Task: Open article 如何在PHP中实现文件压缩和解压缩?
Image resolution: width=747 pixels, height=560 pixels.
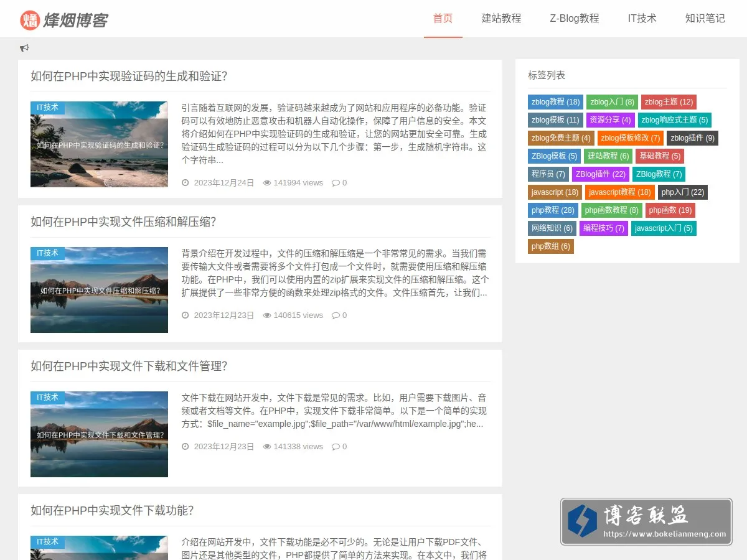Action: [123, 222]
